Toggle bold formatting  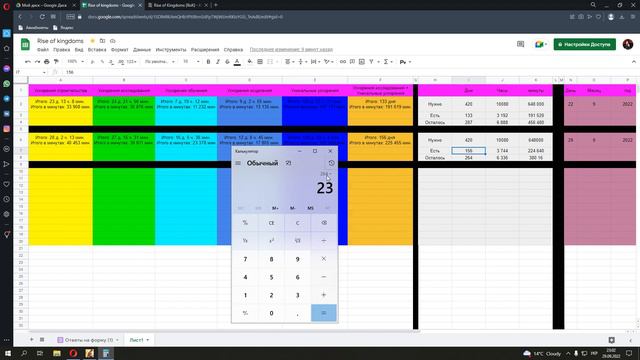208,62
